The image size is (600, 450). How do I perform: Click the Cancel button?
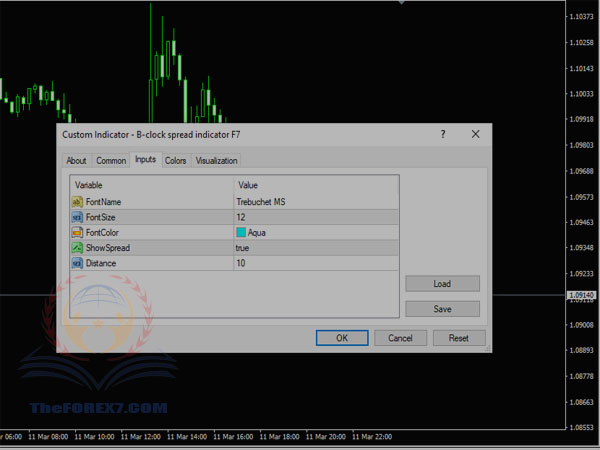(x=400, y=338)
